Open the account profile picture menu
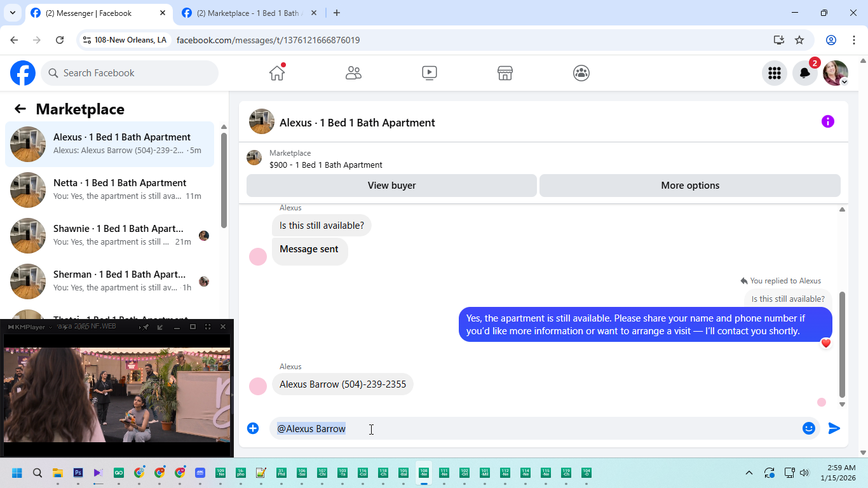Viewport: 868px width, 488px height. (835, 73)
